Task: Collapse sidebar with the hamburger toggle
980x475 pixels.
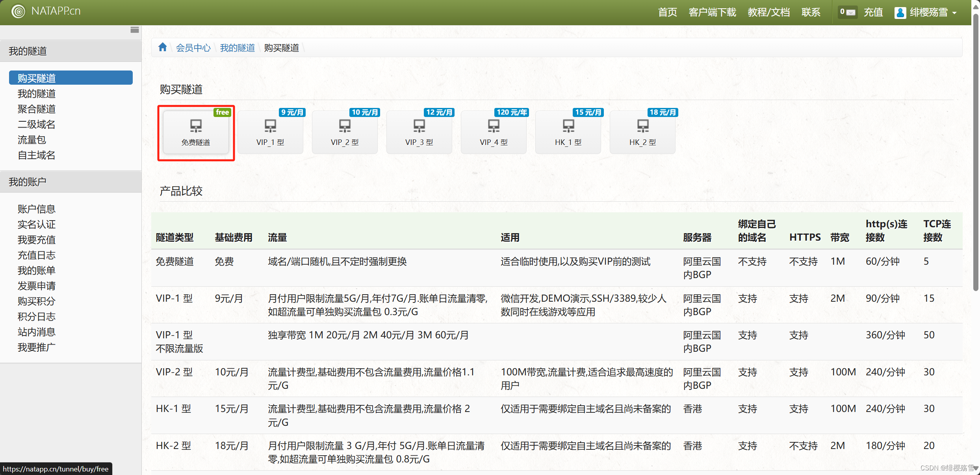Action: point(134,30)
